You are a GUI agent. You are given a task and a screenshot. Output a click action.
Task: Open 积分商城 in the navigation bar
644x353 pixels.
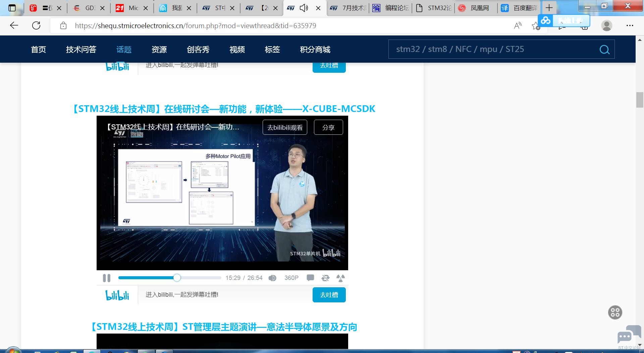(315, 50)
